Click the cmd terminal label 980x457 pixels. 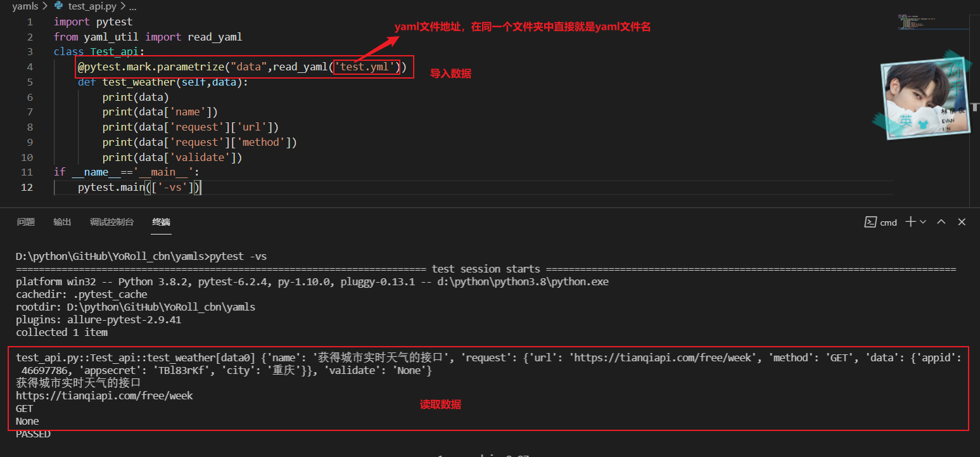click(889, 222)
